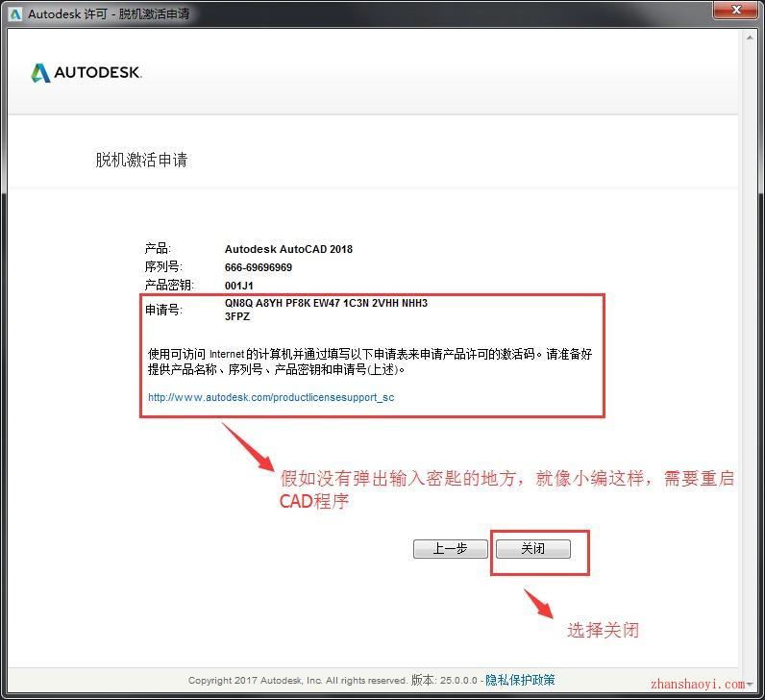
Task: Click the 脱机激活申请 page heading
Action: (x=141, y=160)
